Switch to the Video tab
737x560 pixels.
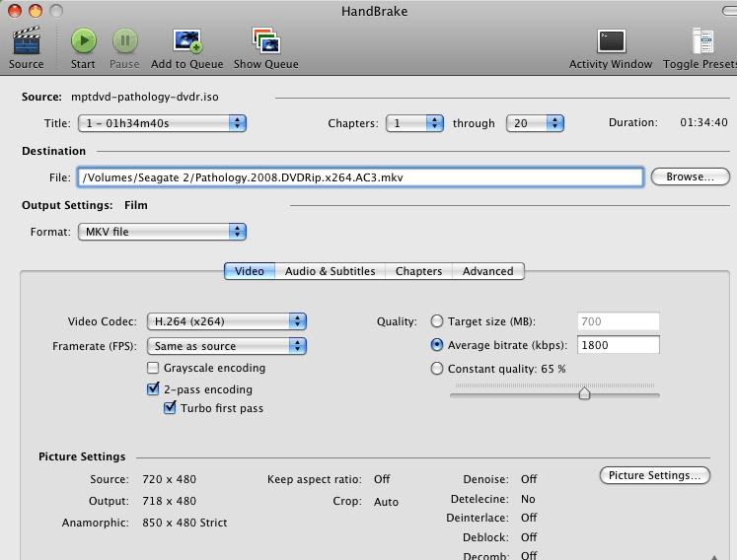pos(250,271)
